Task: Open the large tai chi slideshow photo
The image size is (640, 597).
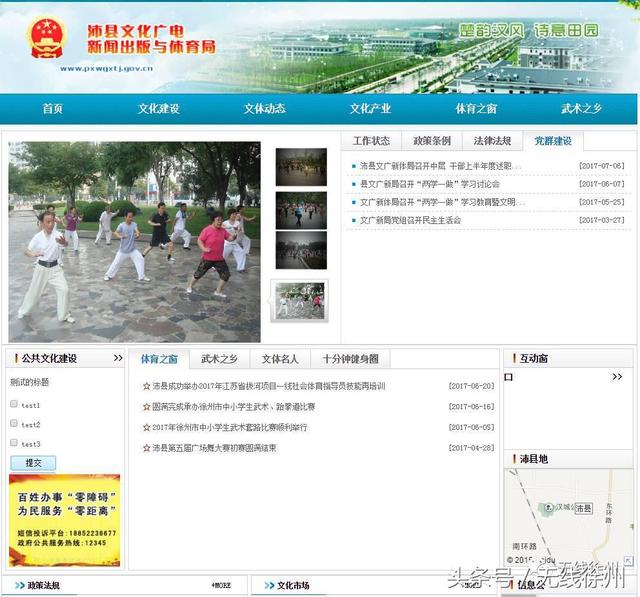Action: click(x=134, y=242)
